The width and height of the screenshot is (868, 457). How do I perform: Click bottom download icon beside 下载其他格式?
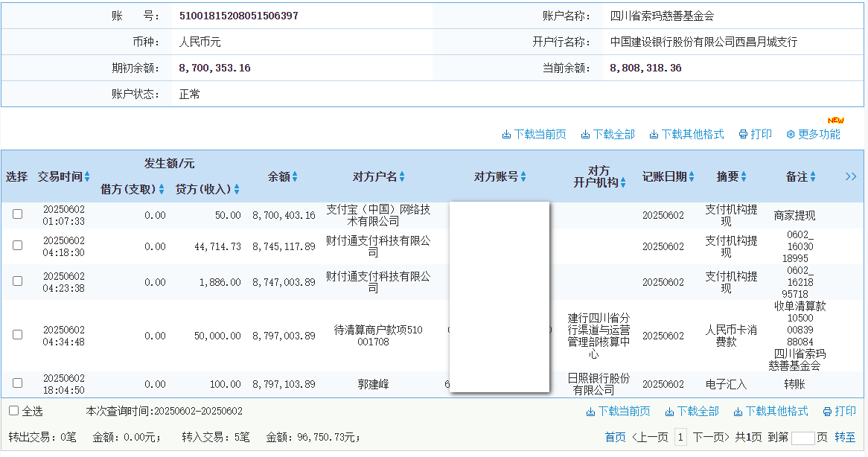[738, 412]
